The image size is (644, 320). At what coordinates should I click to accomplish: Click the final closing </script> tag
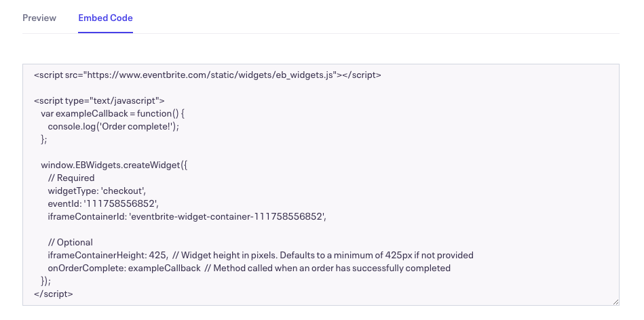(54, 294)
